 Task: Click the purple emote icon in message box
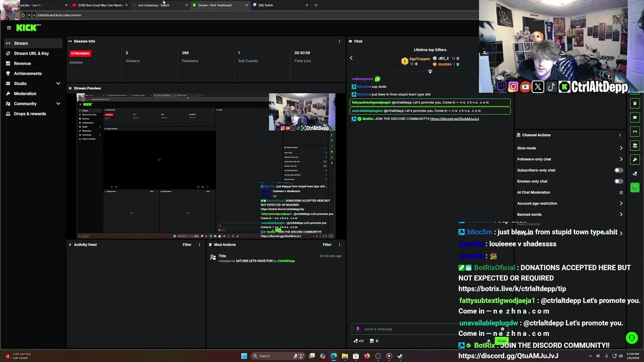[x=358, y=329]
